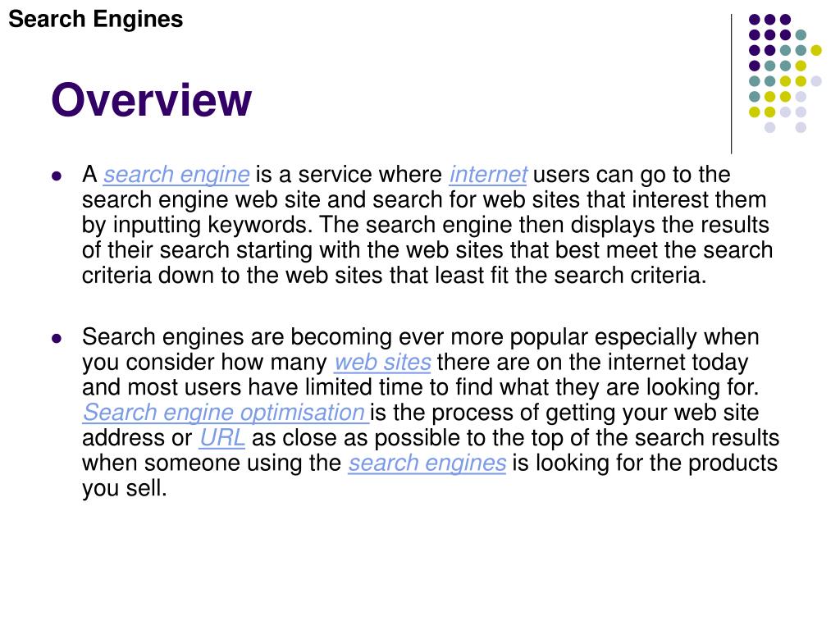Open the plural "search engines" link
The width and height of the screenshot is (840, 630).
(x=427, y=463)
